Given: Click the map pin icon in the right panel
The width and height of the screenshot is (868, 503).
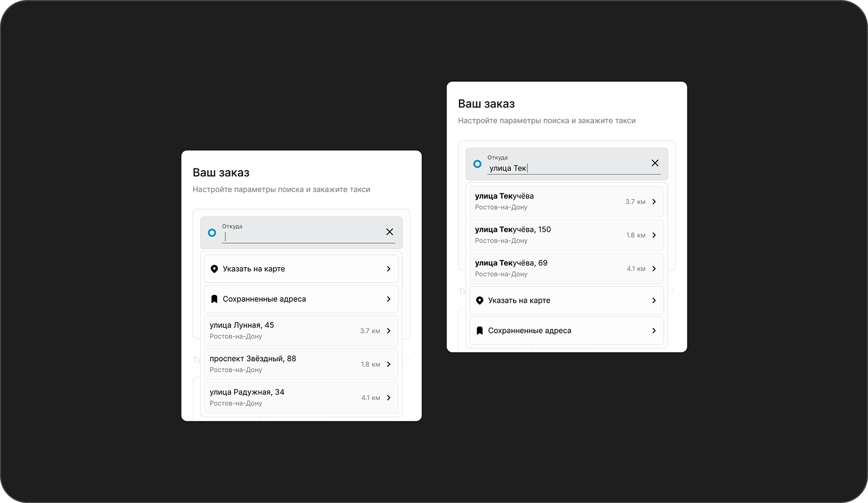Looking at the screenshot, I should (480, 301).
